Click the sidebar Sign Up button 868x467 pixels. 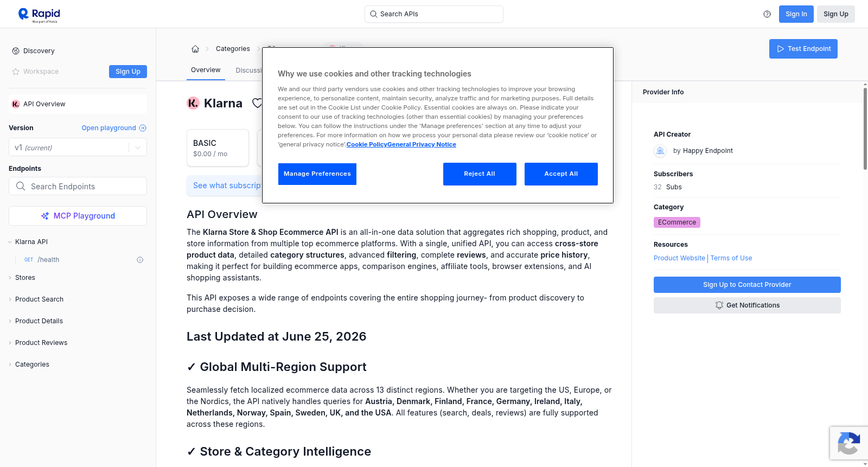point(128,72)
